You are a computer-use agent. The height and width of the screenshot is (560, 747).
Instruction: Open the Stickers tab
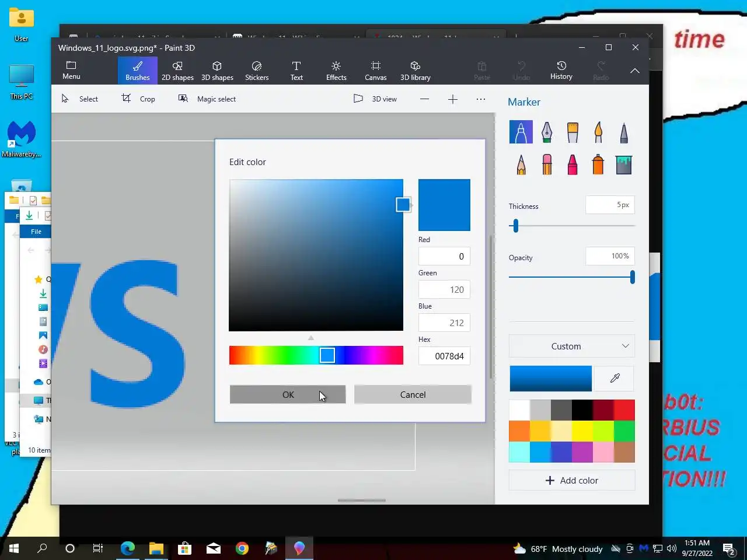257,71
